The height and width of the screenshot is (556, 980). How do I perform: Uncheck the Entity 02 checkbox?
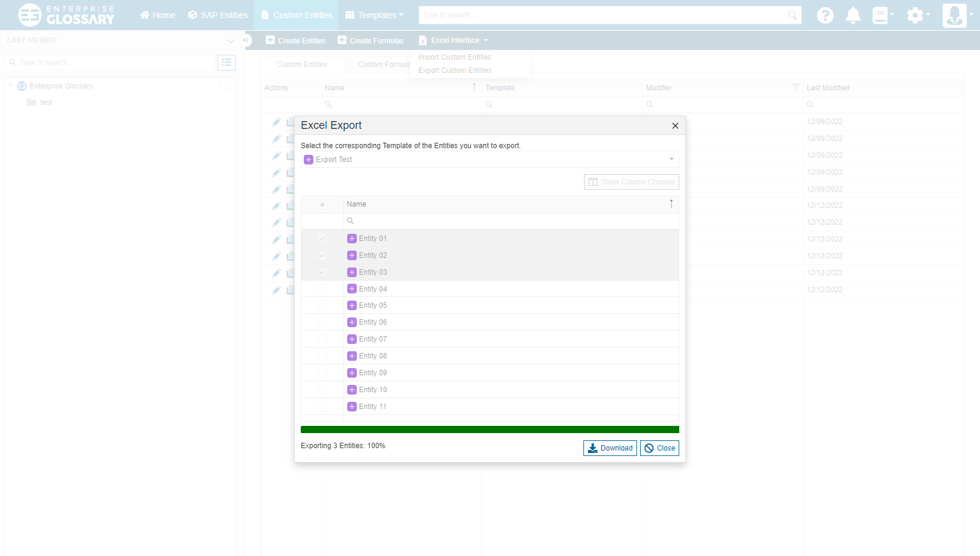click(x=322, y=255)
